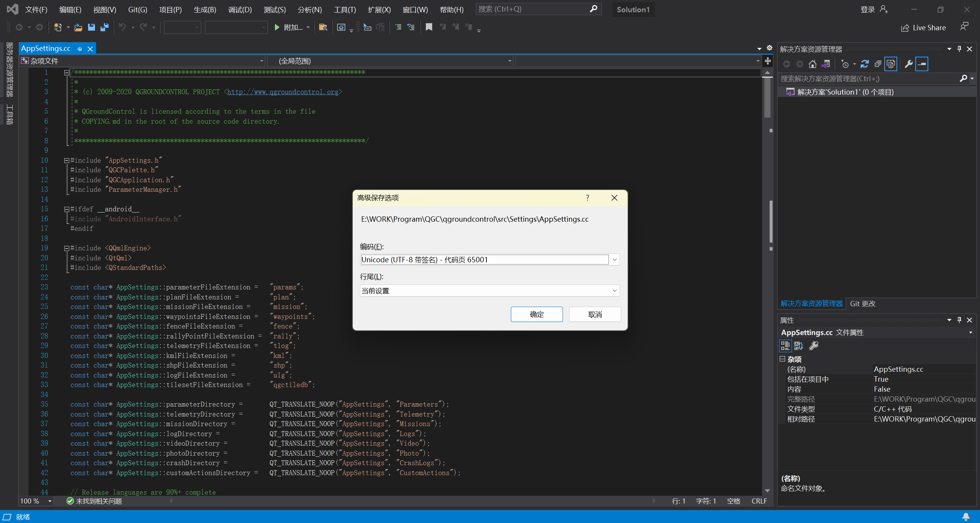This screenshot has width=980, height=523.
Task: Click the increase indent toolbar icon
Action: coord(398,27)
